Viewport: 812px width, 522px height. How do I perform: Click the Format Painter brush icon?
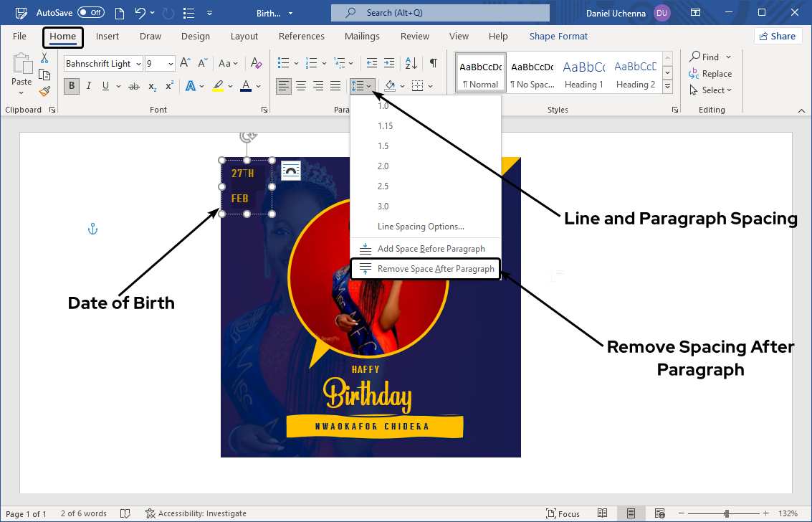click(x=44, y=91)
